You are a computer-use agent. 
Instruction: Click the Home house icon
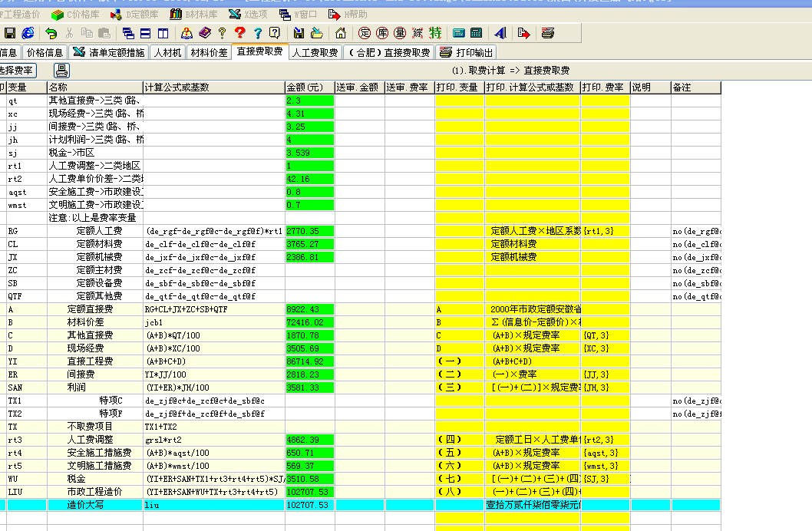341,33
